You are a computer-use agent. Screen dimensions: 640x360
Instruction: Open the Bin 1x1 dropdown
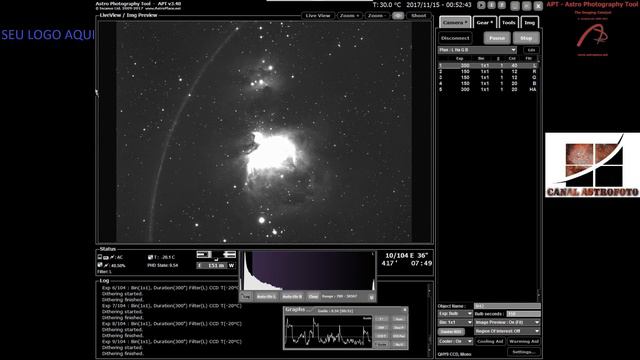point(455,322)
